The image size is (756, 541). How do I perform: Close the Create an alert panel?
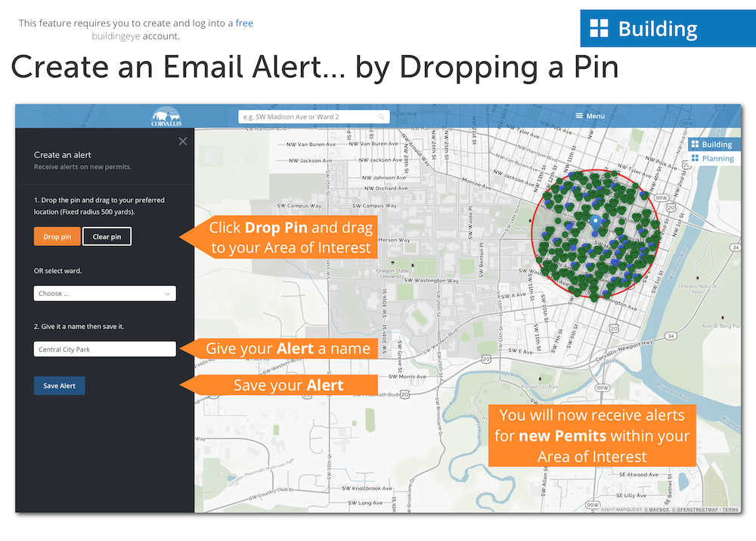183,141
